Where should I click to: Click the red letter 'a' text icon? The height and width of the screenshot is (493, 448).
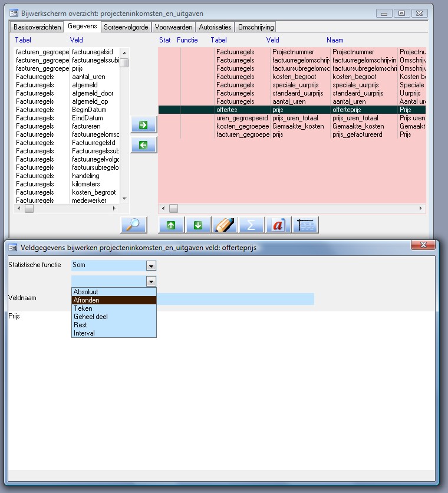(x=278, y=225)
